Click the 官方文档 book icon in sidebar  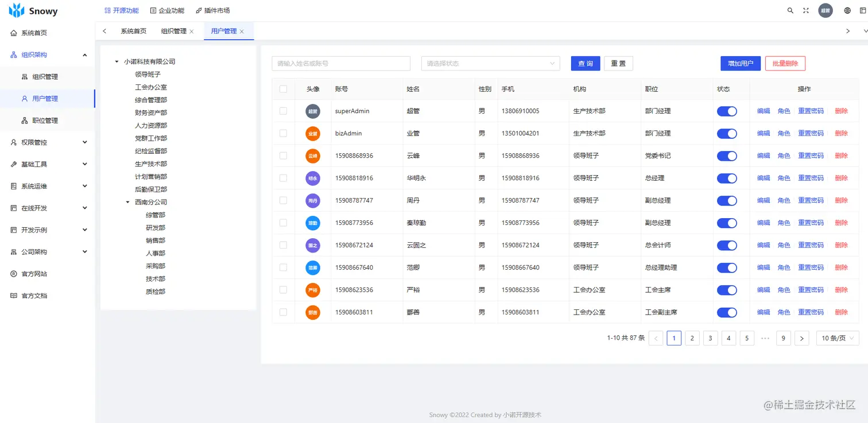14,296
